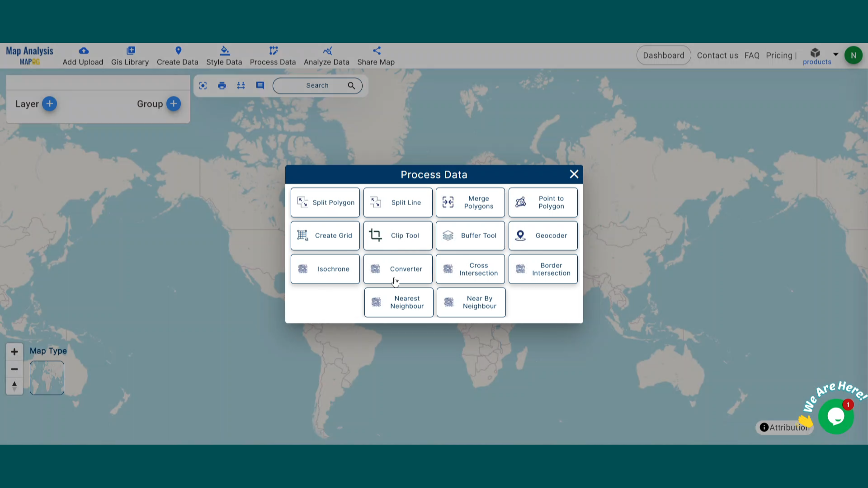Viewport: 868px width, 488px height.
Task: Open the Share Map menu
Action: point(376,56)
